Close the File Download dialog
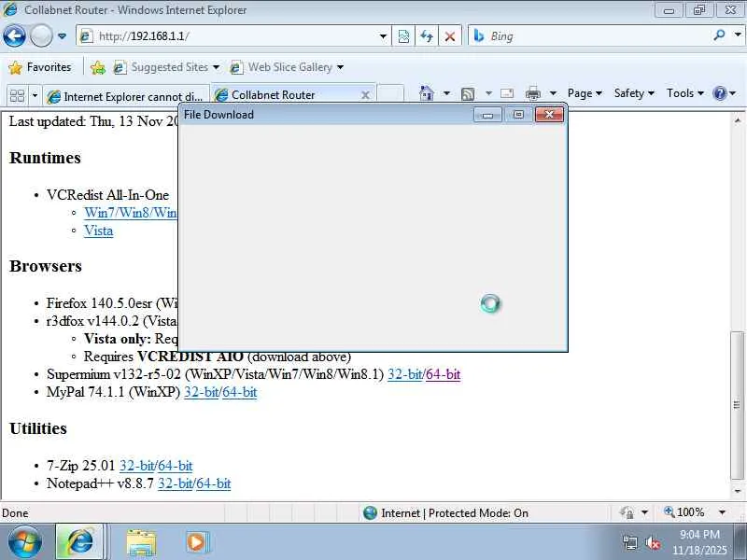This screenshot has width=747, height=560. click(x=549, y=114)
